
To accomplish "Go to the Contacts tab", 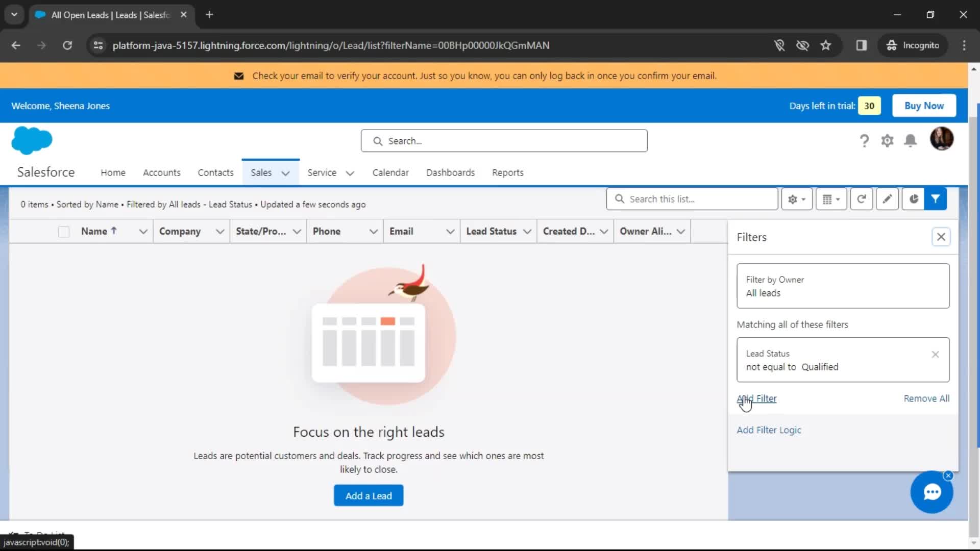I will [x=215, y=172].
